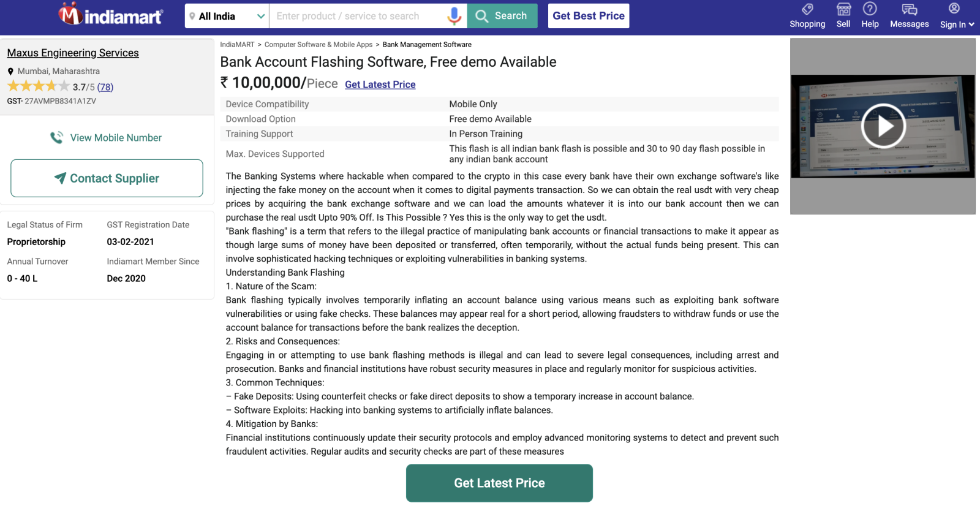Open the Sell storefront icon
The image size is (980, 511).
click(x=843, y=9)
